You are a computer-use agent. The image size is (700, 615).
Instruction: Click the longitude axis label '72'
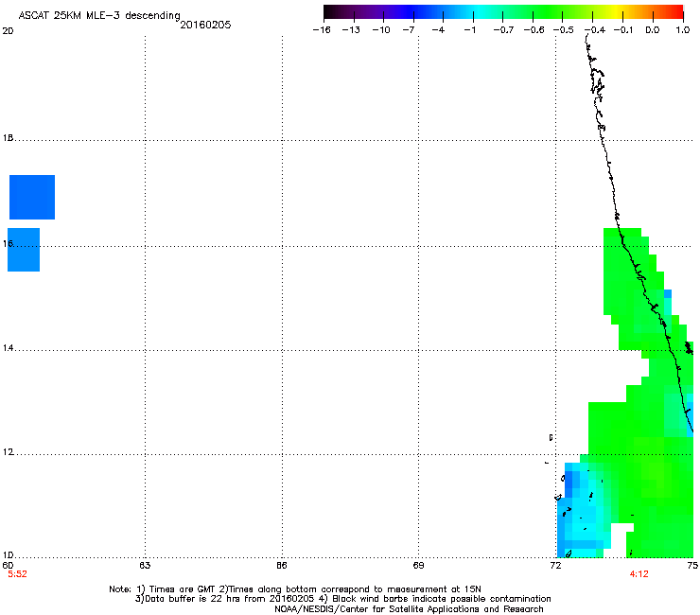coord(555,566)
